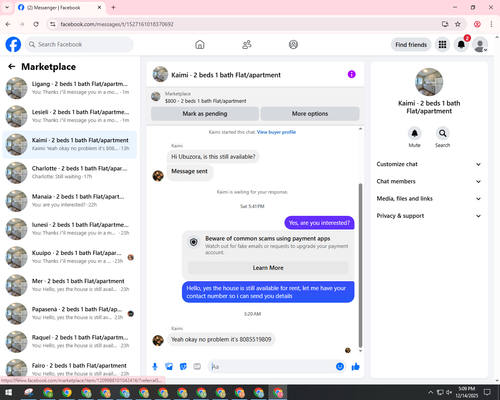
Task: Choose a sticker icon in composer
Action: (183, 367)
